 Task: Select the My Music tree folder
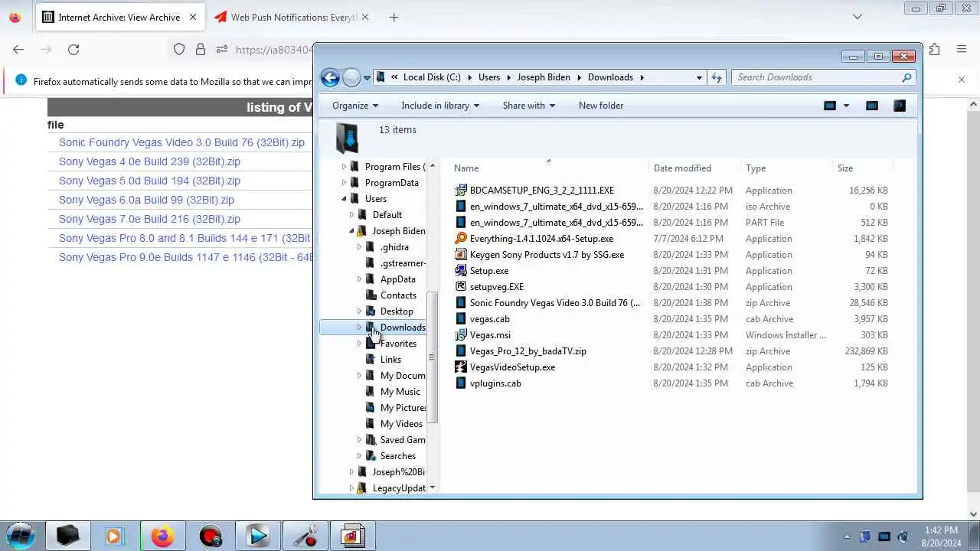pos(400,392)
